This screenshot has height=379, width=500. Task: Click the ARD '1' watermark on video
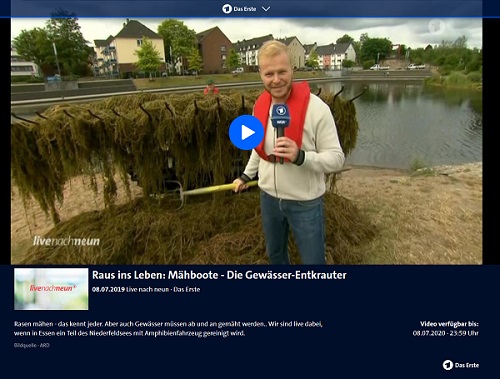point(436,27)
